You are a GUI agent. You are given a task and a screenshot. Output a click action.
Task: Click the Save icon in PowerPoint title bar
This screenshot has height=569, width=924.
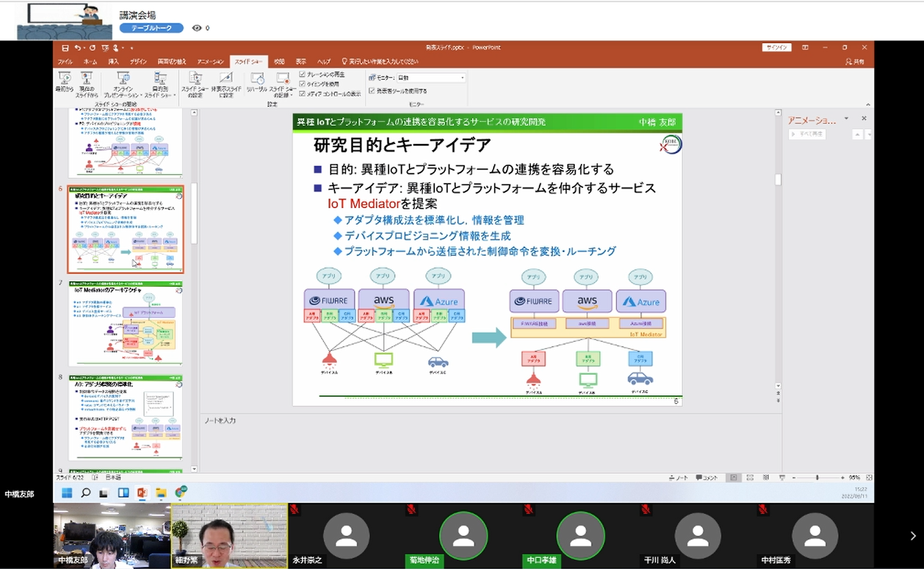click(x=65, y=48)
